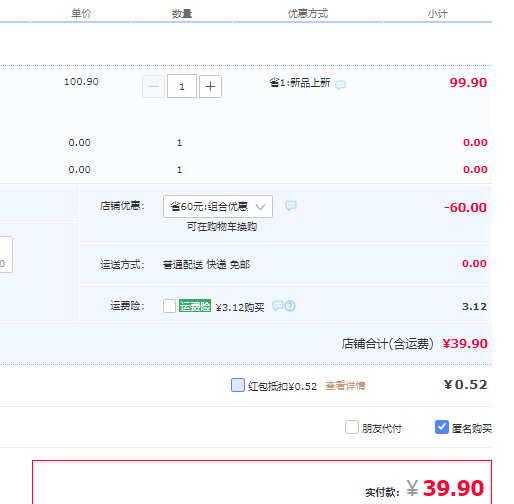This screenshot has height=504, width=514.
Task: Uncheck the 匿名购买 checkbox
Action: coord(442,427)
